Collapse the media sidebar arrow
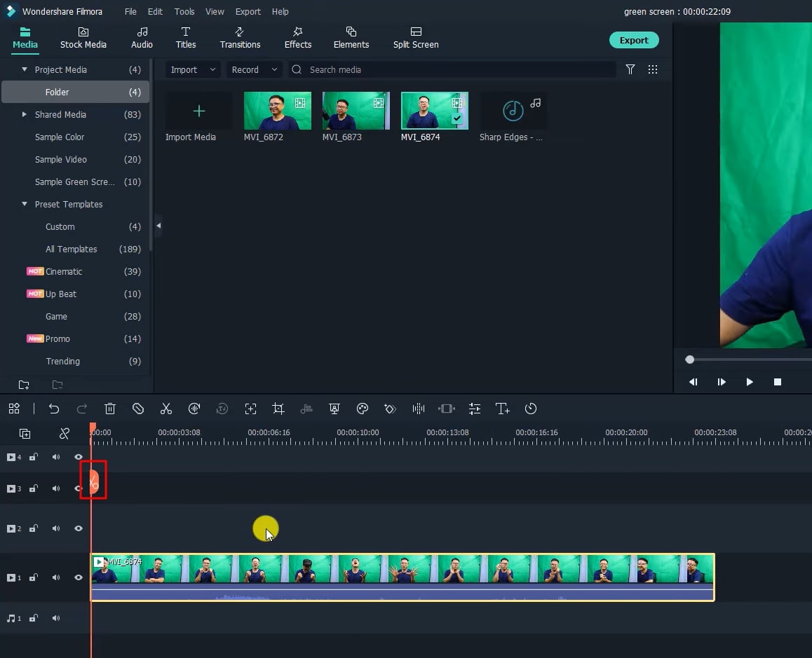 [x=158, y=226]
